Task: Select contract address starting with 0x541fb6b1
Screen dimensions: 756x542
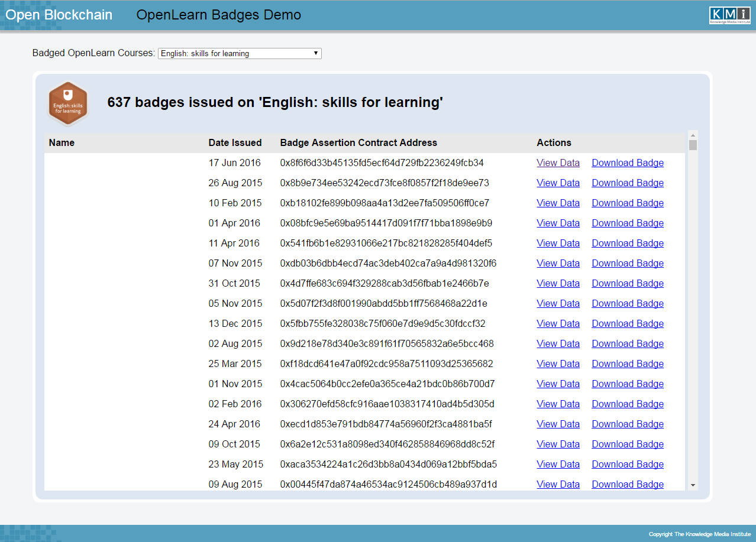Action: point(386,244)
